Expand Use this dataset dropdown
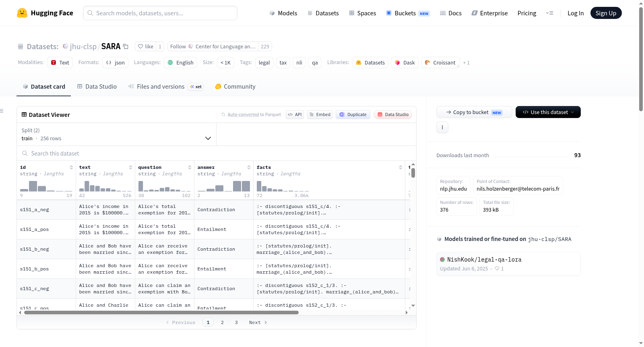Image resolution: width=644 pixels, height=347 pixels. (548, 112)
